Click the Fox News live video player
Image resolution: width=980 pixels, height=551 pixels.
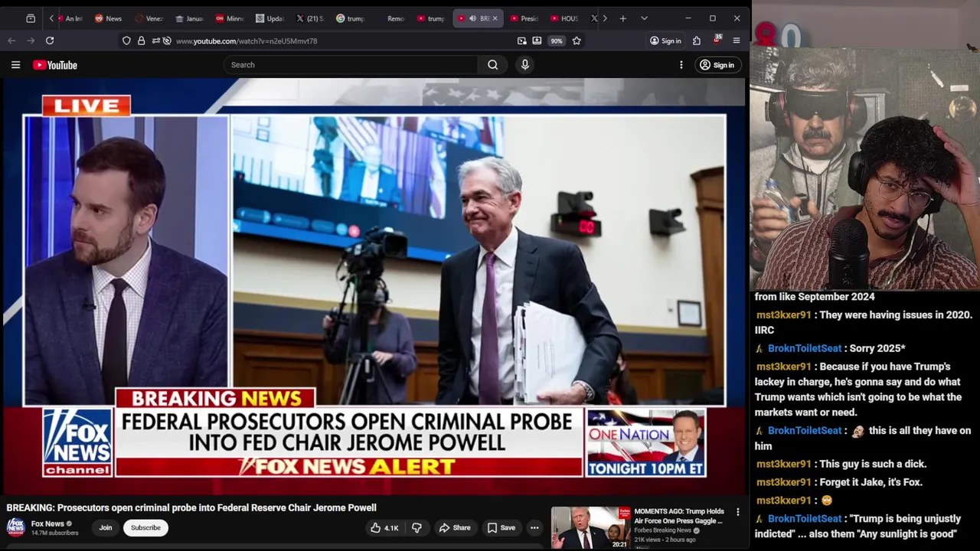click(374, 287)
